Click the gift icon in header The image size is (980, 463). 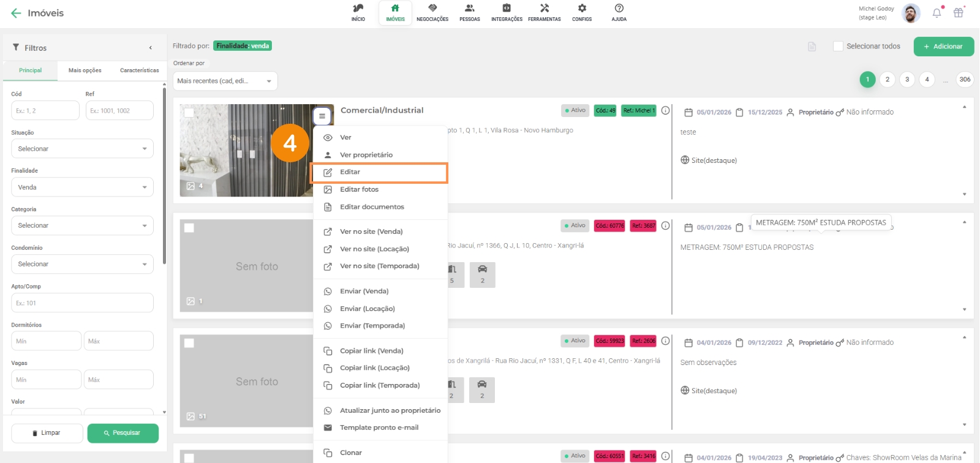(x=959, y=13)
